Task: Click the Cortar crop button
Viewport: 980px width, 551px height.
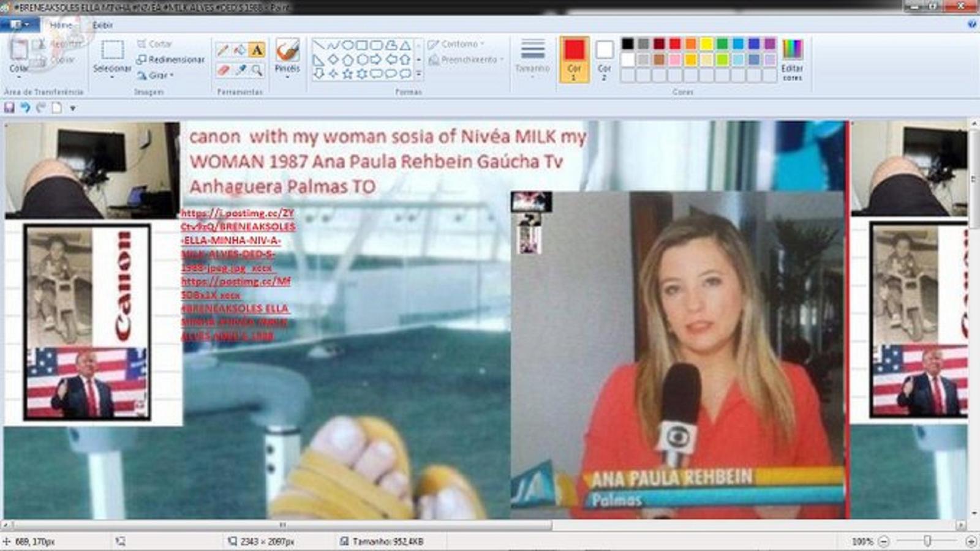Action: tap(154, 44)
